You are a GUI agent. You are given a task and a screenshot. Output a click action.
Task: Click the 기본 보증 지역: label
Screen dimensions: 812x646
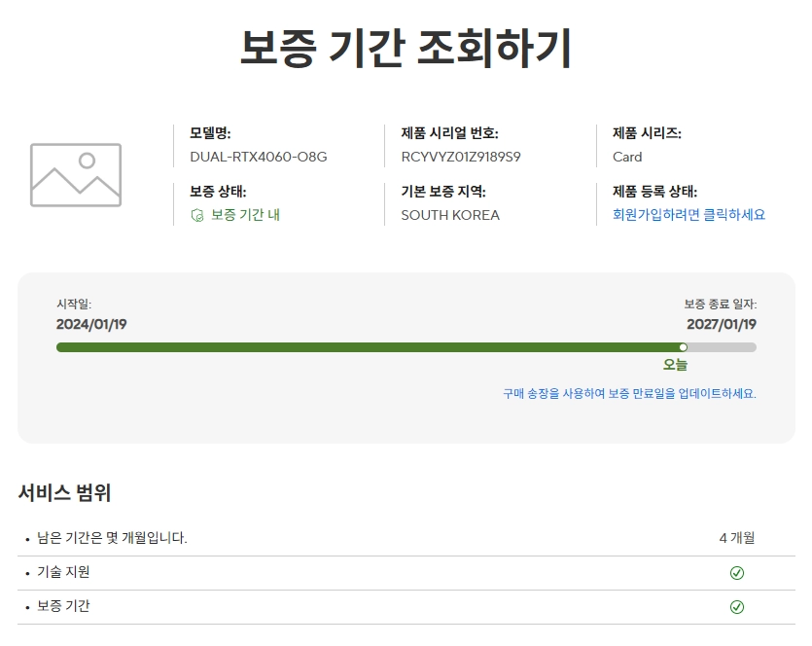(x=443, y=192)
